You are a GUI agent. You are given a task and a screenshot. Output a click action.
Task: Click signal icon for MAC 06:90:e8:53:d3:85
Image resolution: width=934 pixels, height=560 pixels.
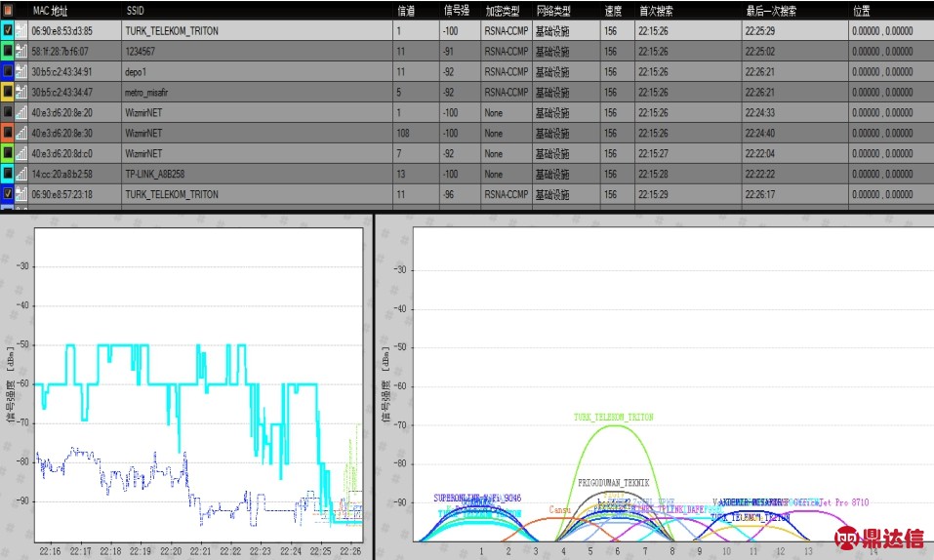coord(21,31)
